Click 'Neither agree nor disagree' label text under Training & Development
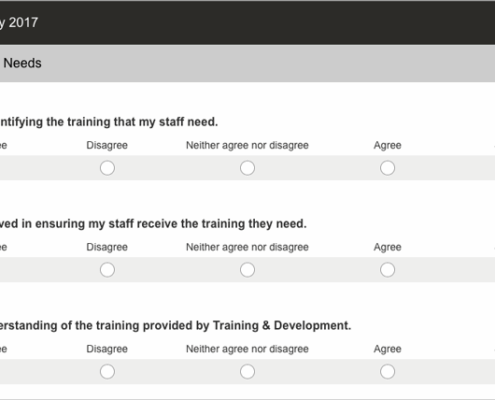Screen dimensions: 495x400 point(247,349)
